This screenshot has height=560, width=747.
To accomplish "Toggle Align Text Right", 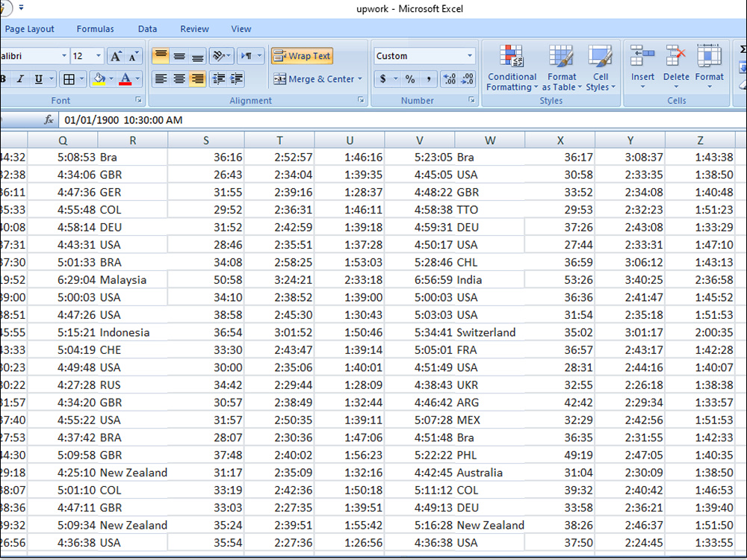I will pyautogui.click(x=197, y=78).
